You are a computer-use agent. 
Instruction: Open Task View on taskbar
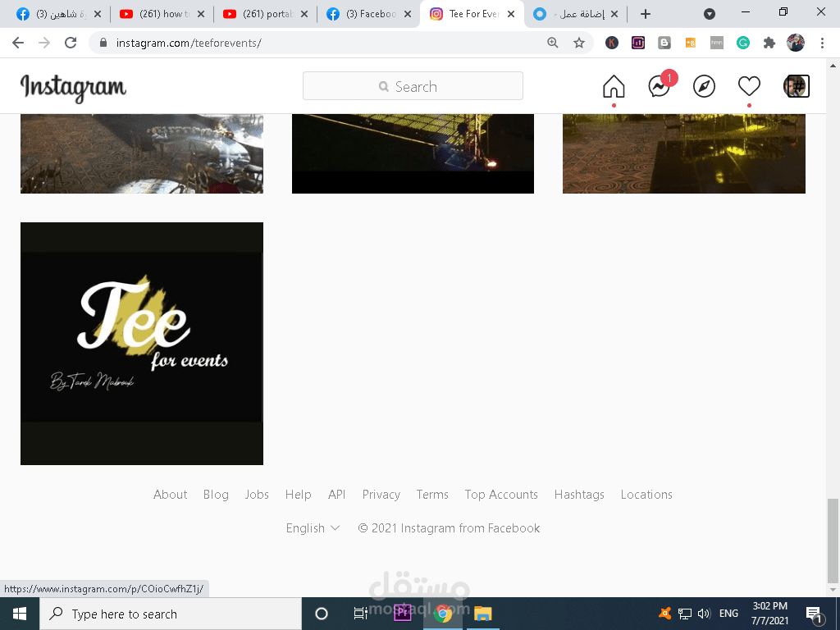pyautogui.click(x=361, y=614)
